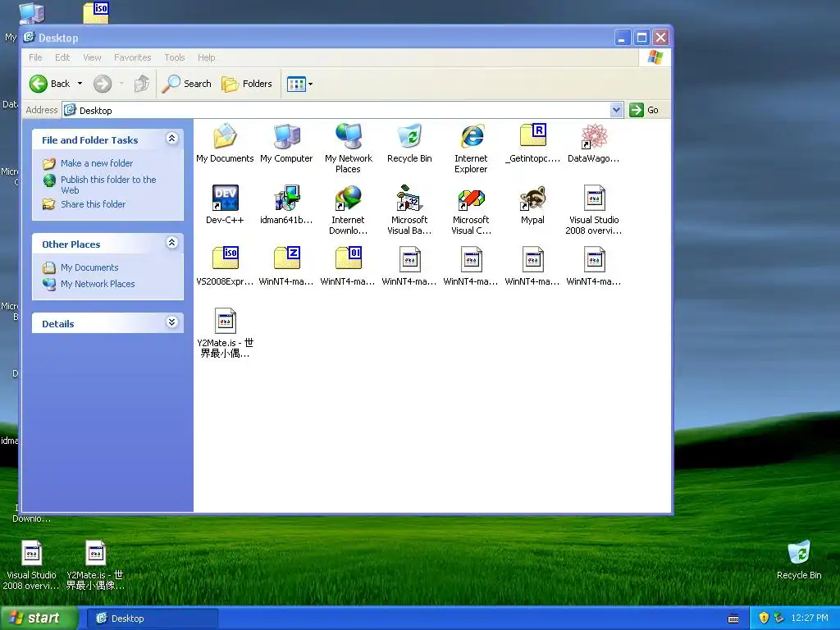Screen dimensions: 840x630
Task: Click the Start button
Action: click(39, 618)
